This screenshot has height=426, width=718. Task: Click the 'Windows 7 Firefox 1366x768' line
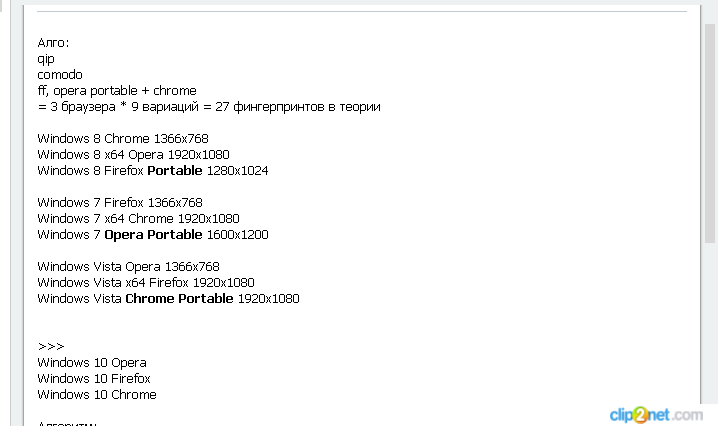pos(120,202)
